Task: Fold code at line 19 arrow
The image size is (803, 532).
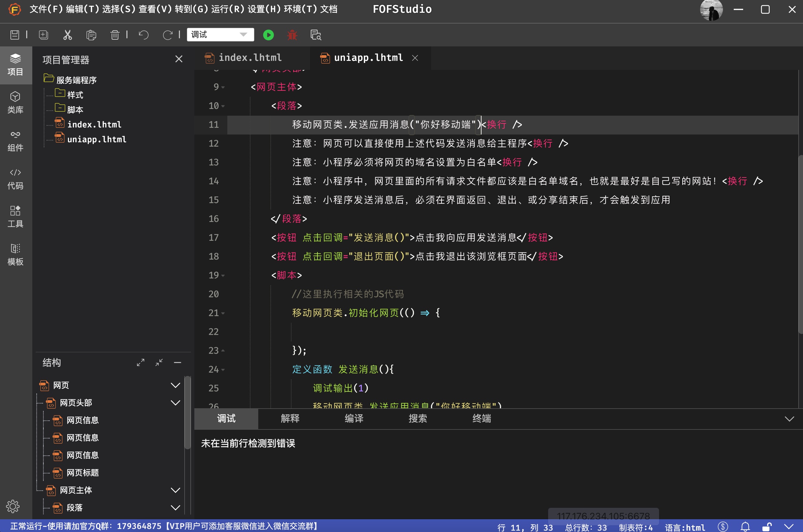Action: tap(223, 275)
